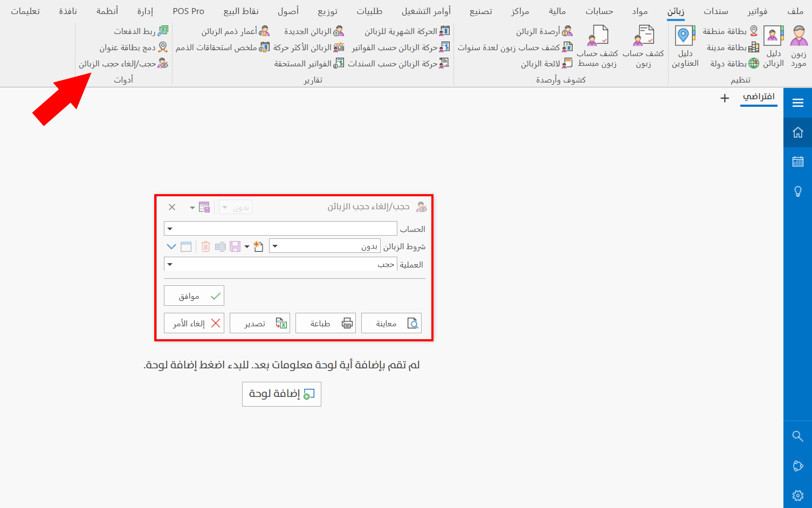Viewport: 812px width, 508px height.
Task: Select the افتراضي dashboard tab
Action: pos(759,98)
